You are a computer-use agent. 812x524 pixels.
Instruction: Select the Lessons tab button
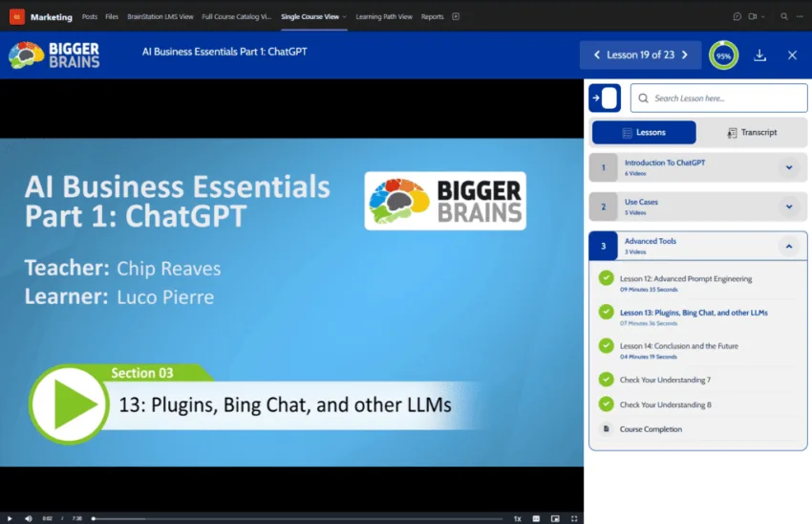click(644, 133)
